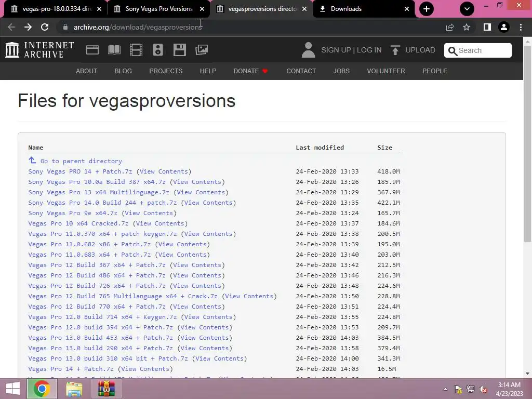
Task: Close the Sony Vegas Pro Versions tab
Action: click(x=202, y=9)
